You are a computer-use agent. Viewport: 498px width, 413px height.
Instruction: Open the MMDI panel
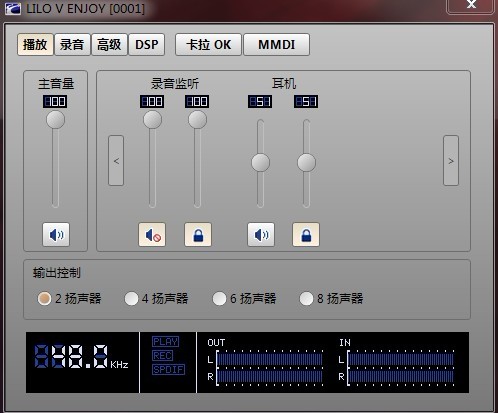(277, 44)
